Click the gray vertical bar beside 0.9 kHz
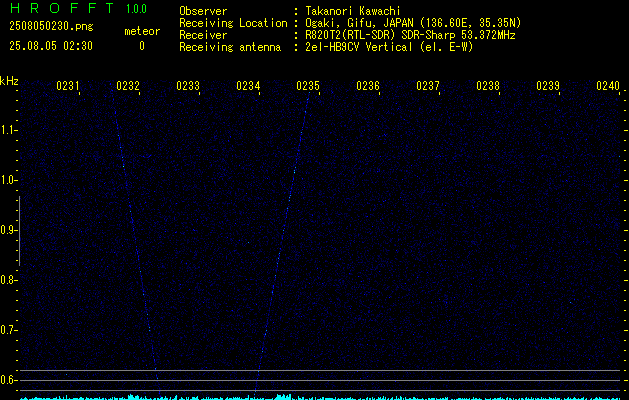 coord(19,231)
